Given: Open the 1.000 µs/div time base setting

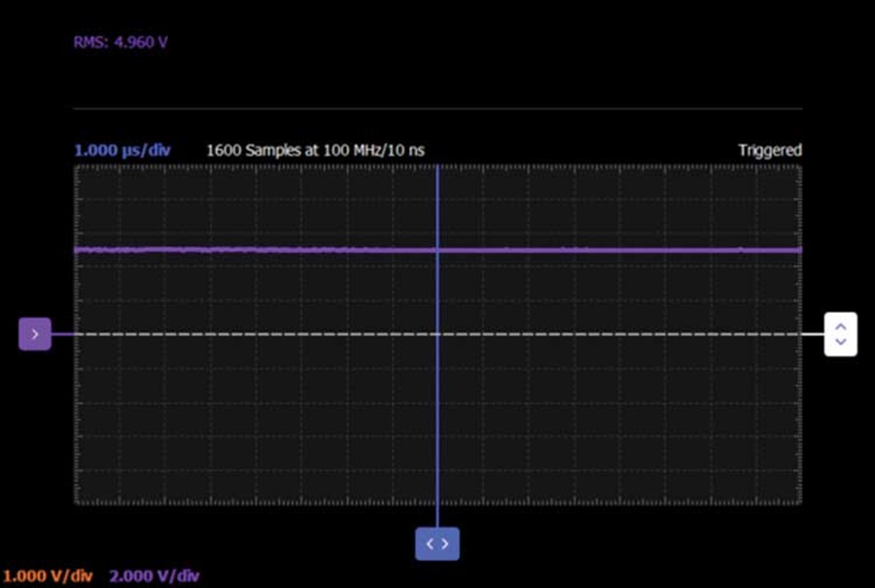Looking at the screenshot, I should [122, 151].
